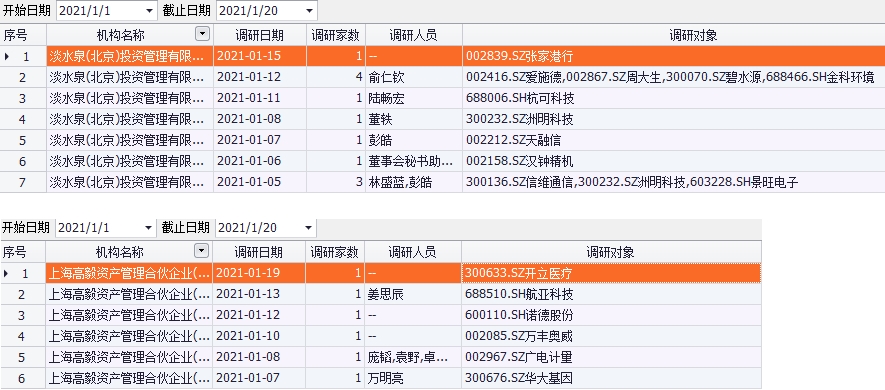Select the 600110.SH诺德股份 cell
The width and height of the screenshot is (885, 390).
(x=611, y=315)
